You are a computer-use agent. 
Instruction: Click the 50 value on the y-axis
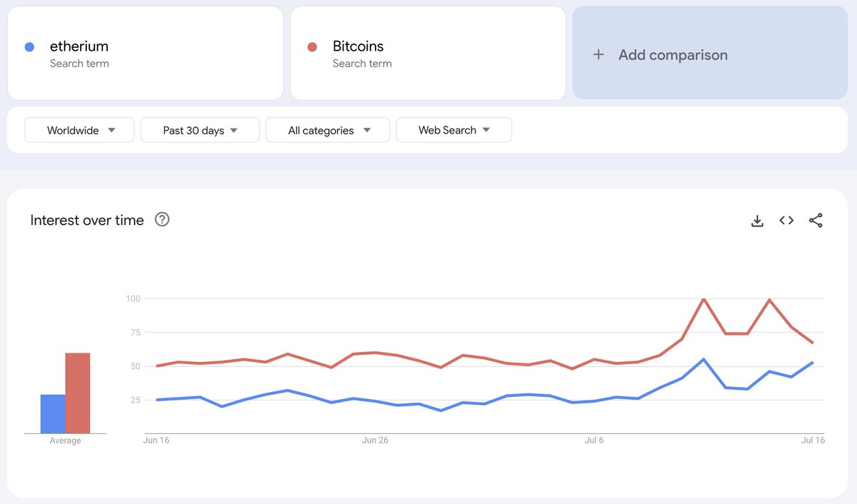tap(136, 366)
